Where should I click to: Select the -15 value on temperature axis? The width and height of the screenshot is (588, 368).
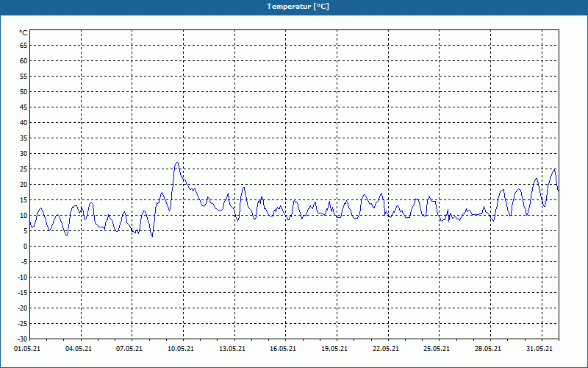coord(23,292)
